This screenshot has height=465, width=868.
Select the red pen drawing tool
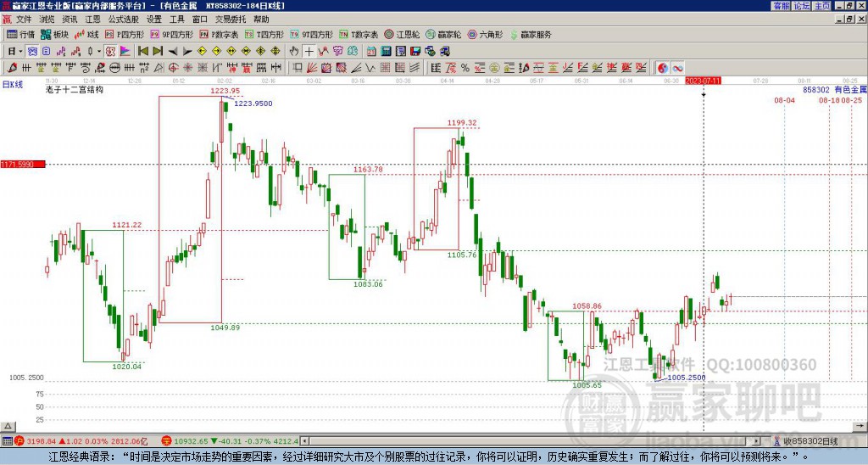(12, 68)
